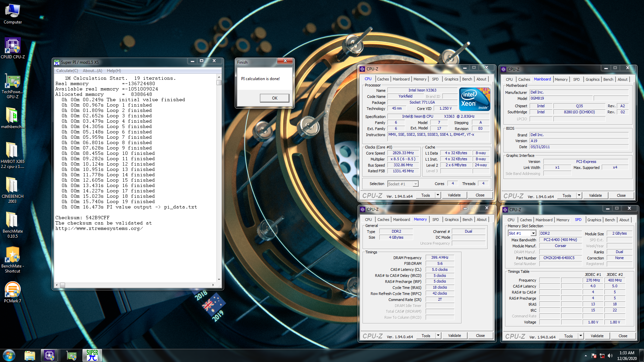The image size is (644, 362).
Task: Expand the Socket #1 selection dropdown
Action: click(416, 184)
